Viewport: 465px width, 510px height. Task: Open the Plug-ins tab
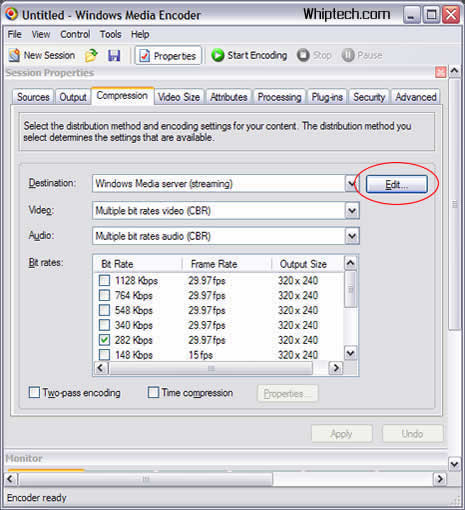coord(327,97)
